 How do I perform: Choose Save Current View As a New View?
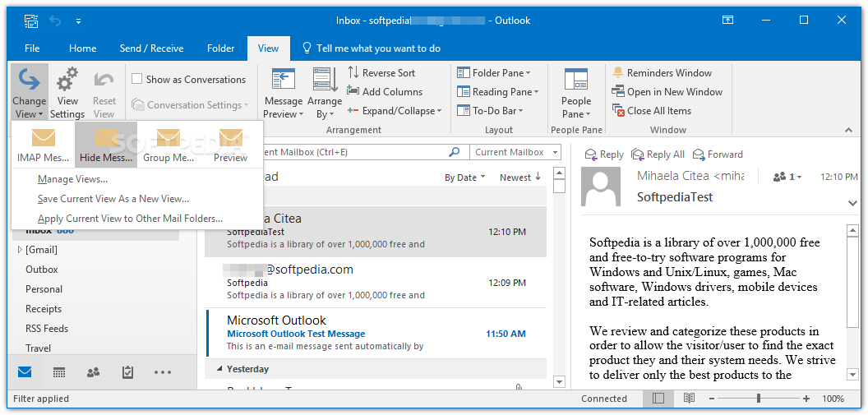click(x=113, y=199)
